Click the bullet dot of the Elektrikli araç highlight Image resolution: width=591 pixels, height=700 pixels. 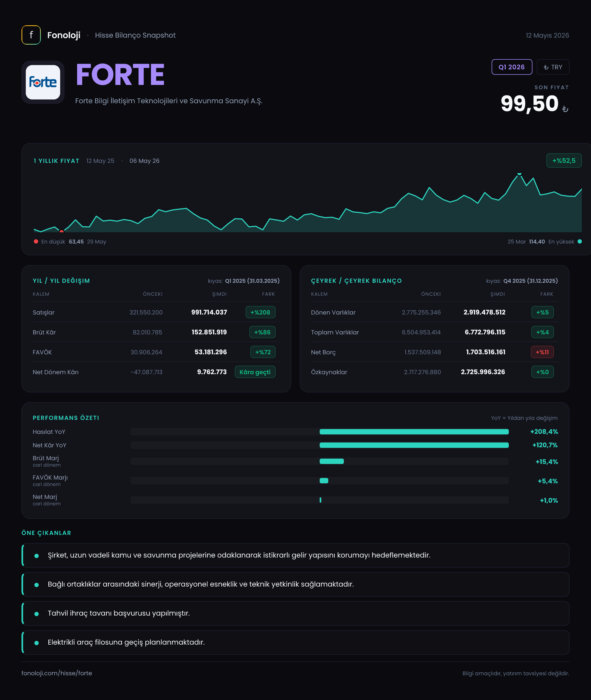pos(37,643)
